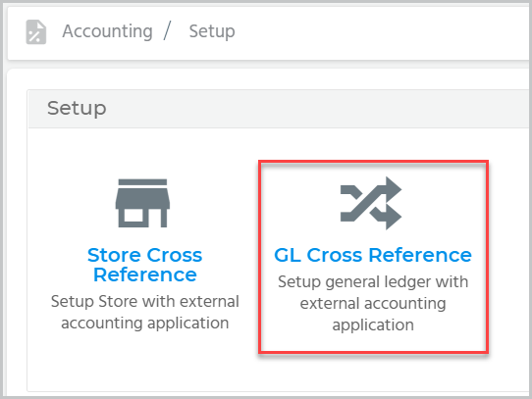Click the empty gray Setup header bar area
The width and height of the screenshot is (532, 399).
305,109
